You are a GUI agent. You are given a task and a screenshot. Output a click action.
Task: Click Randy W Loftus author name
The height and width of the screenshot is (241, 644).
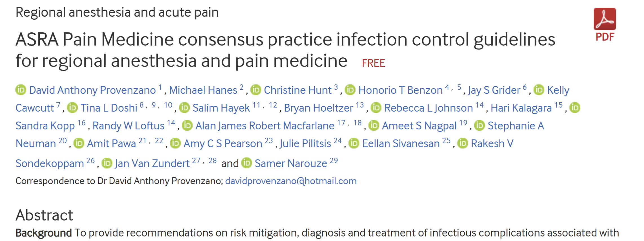[x=128, y=126]
